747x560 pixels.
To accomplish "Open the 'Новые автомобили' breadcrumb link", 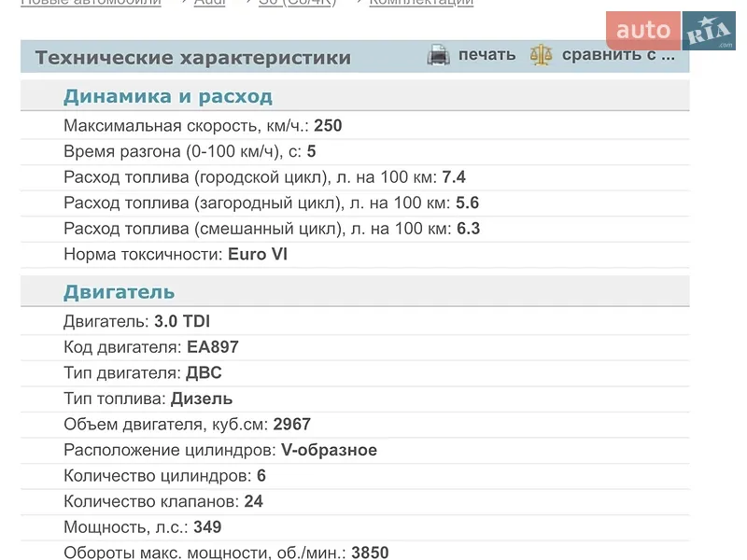I will click(92, 3).
